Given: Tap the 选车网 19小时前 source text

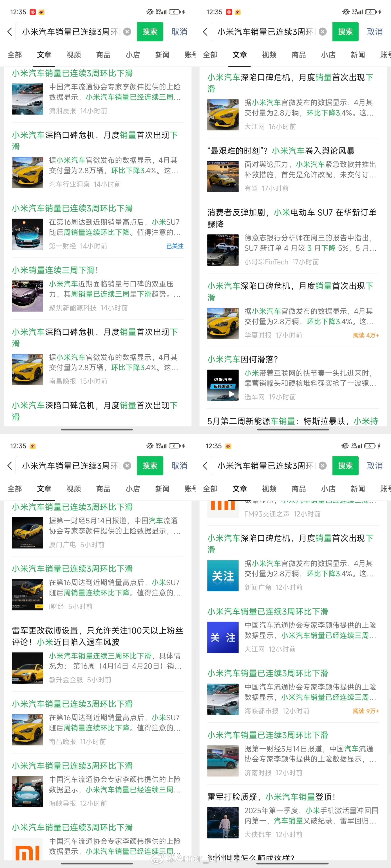Looking at the screenshot, I should [x=254, y=397].
